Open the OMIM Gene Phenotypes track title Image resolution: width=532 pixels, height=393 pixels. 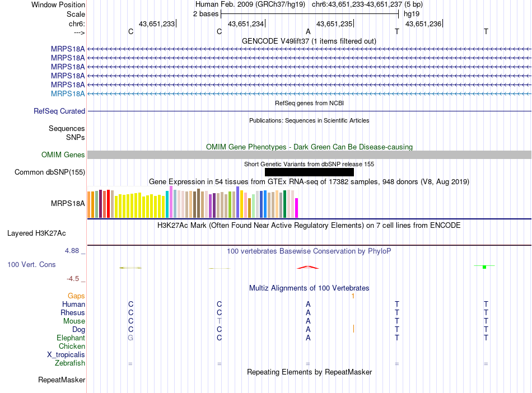point(309,147)
